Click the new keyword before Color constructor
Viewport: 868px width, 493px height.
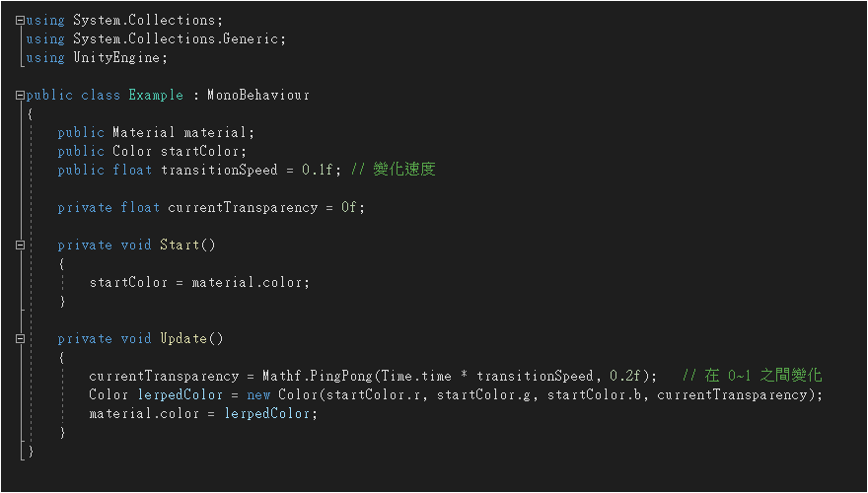(x=258, y=395)
